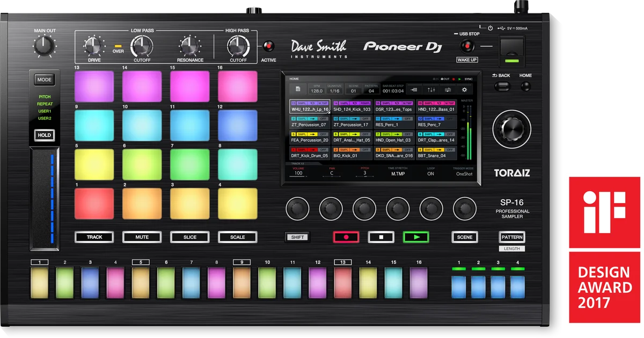The image size is (644, 338).
Task: Select the SCALE pad mode
Action: (x=238, y=237)
